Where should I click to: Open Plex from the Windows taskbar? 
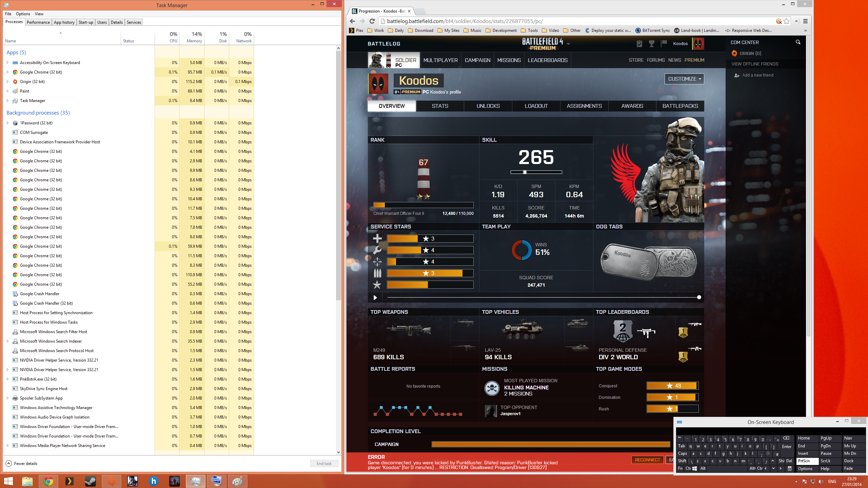pos(69,481)
